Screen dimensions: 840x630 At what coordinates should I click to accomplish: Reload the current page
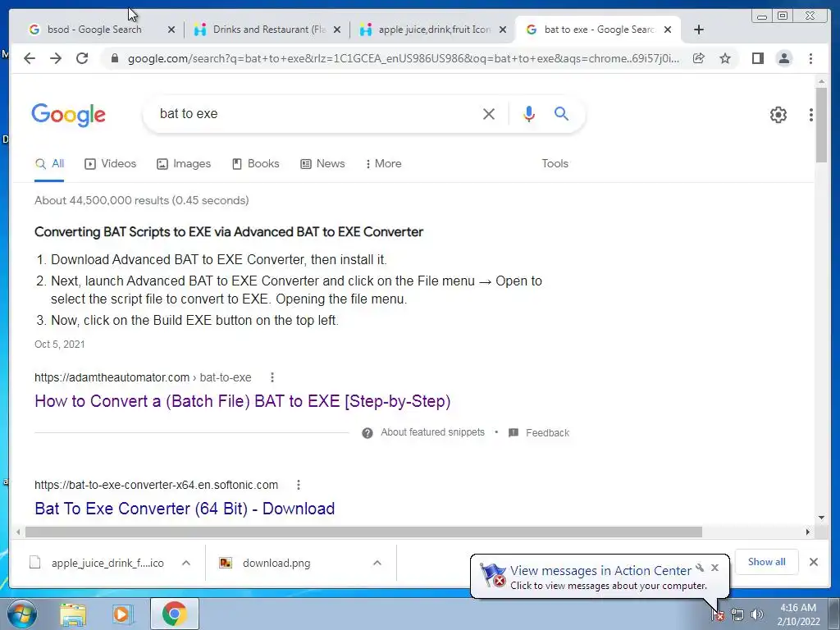click(82, 58)
